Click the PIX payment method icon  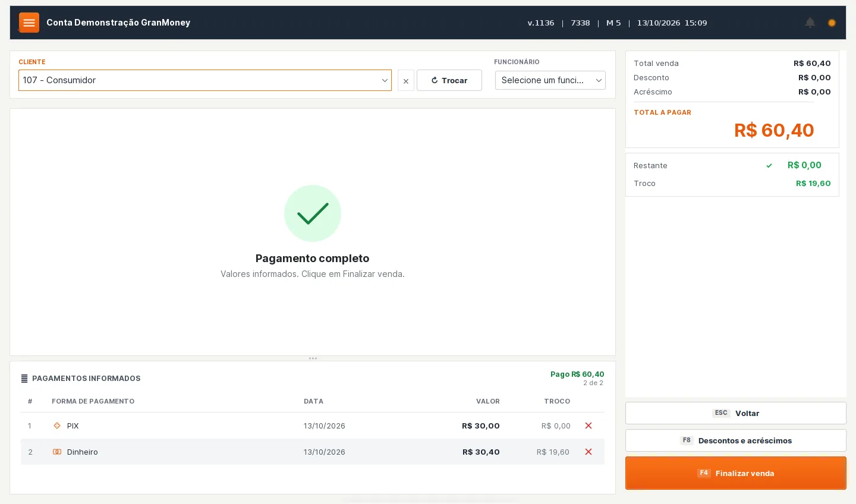tap(57, 426)
